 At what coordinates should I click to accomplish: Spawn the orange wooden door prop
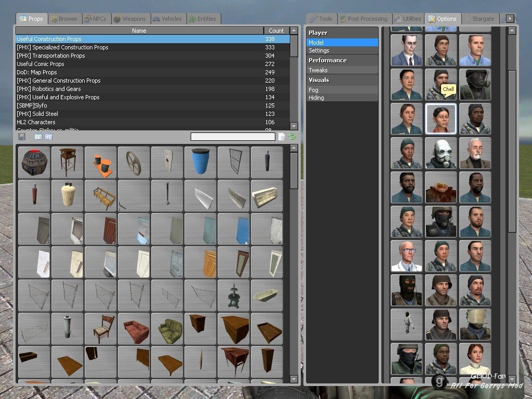200,262
